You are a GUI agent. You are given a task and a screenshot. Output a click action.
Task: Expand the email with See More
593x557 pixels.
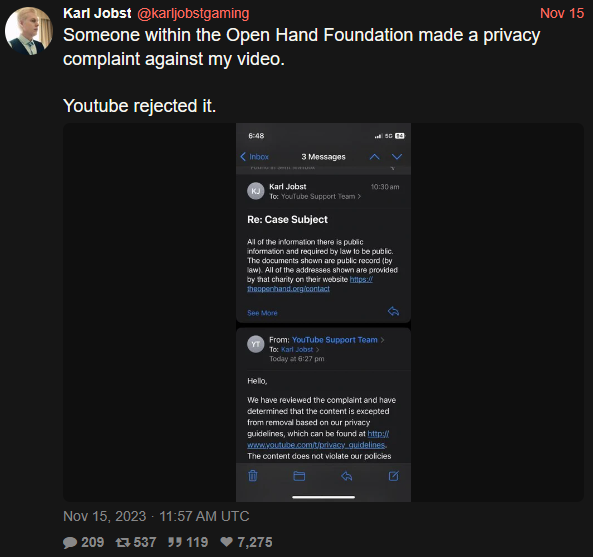tap(262, 313)
